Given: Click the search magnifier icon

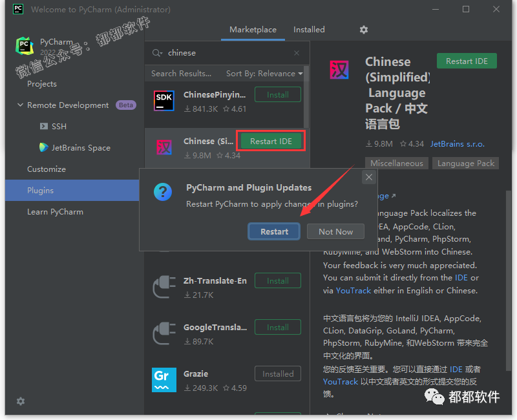Looking at the screenshot, I should click(x=157, y=53).
